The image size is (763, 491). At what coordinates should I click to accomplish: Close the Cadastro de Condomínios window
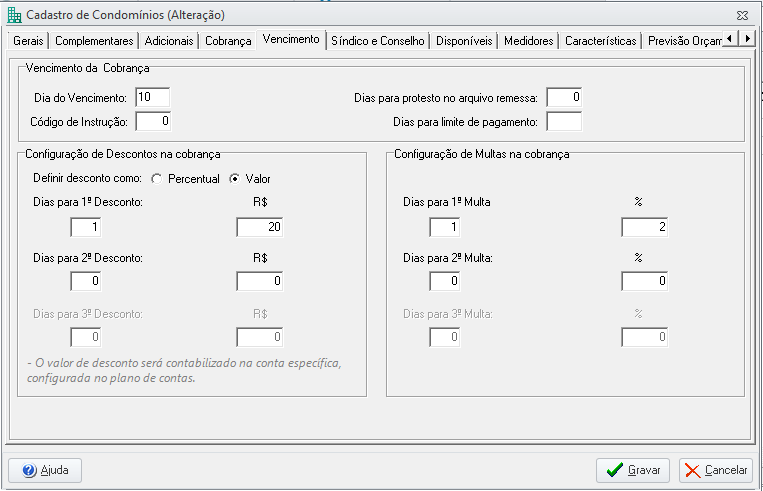(742, 16)
